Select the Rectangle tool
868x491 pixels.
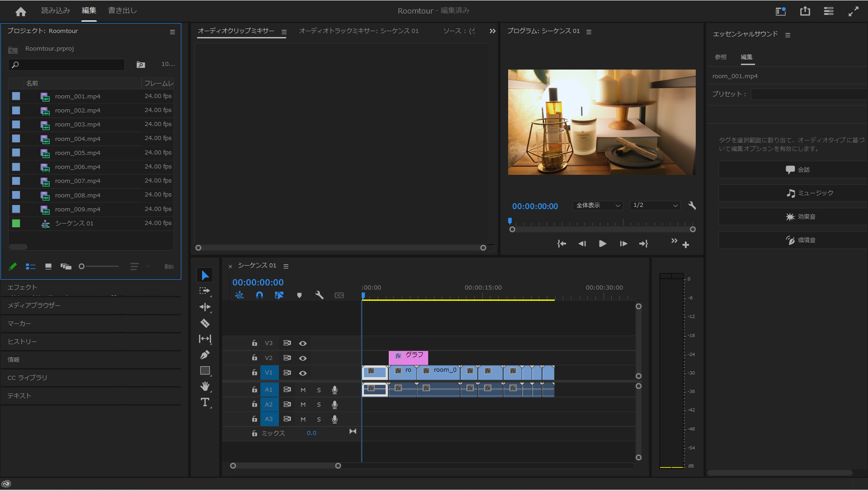(205, 370)
